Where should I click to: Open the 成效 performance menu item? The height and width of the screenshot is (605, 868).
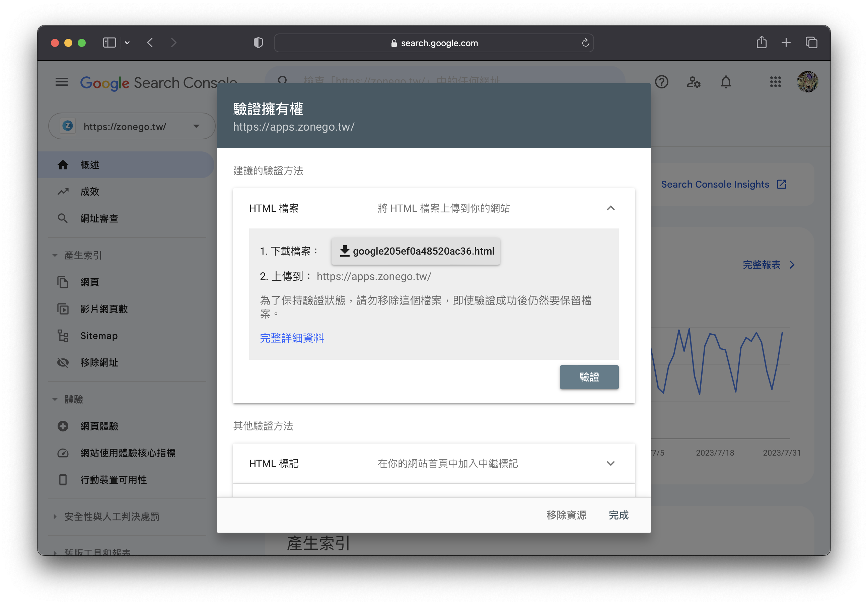tap(126, 192)
